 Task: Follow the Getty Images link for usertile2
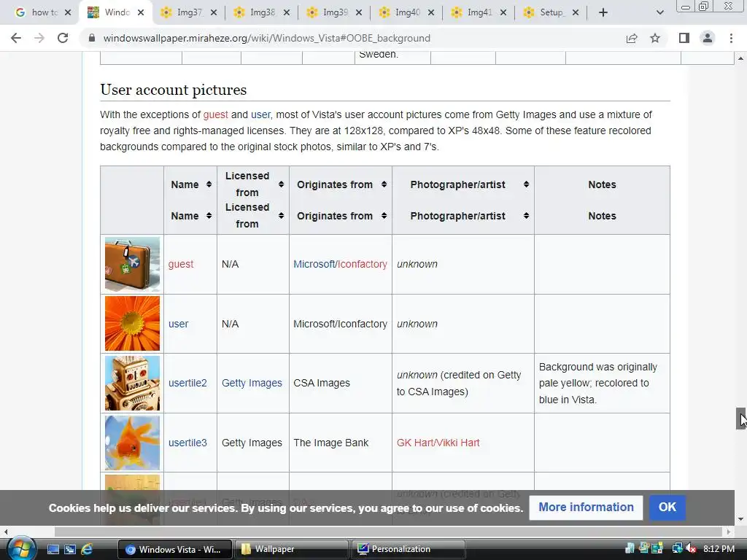point(252,383)
